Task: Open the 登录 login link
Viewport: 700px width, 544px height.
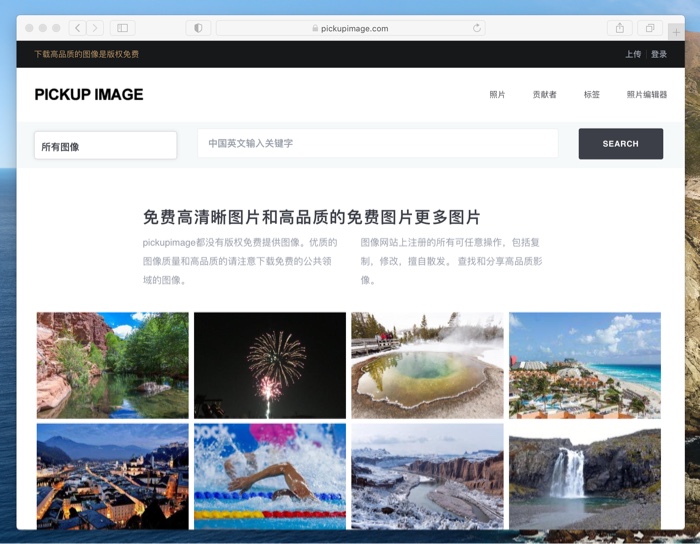Action: click(658, 54)
